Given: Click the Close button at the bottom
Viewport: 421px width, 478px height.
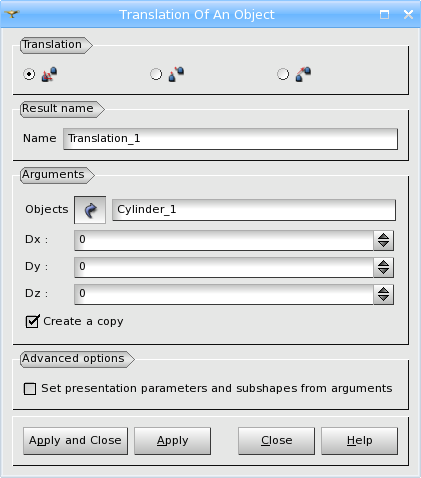Looking at the screenshot, I should (276, 441).
